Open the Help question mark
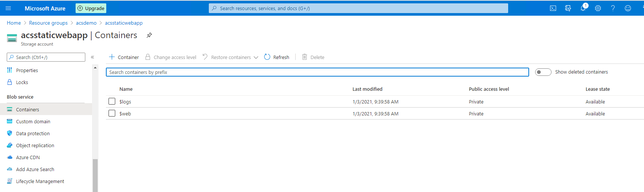 click(x=613, y=8)
